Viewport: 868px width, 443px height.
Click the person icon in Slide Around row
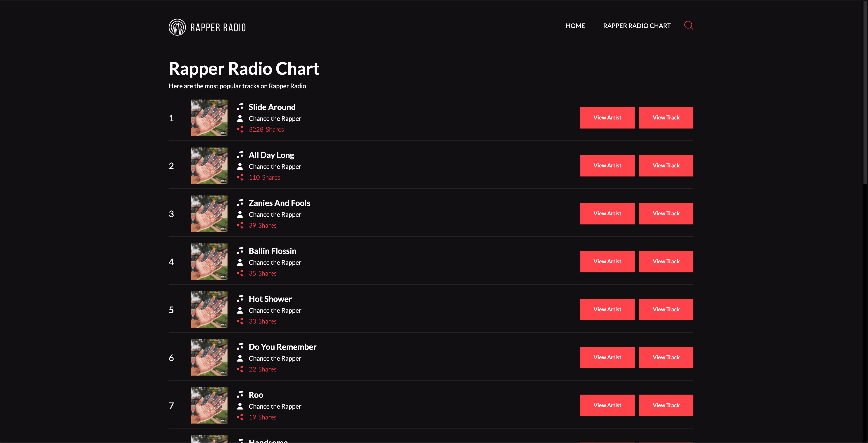[x=240, y=118]
